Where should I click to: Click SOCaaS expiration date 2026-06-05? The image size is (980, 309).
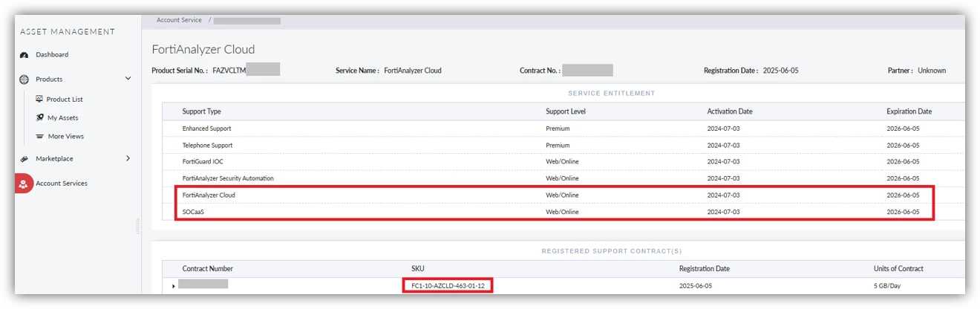coord(903,212)
